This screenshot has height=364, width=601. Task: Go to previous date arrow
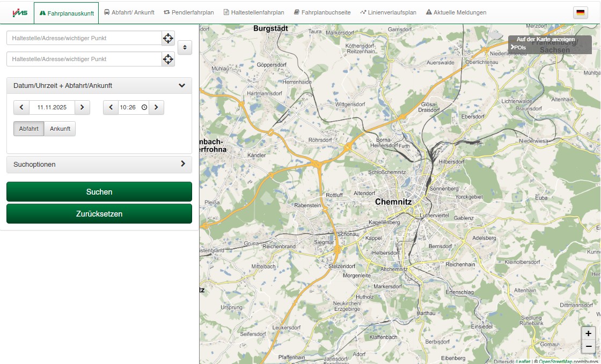pos(21,107)
